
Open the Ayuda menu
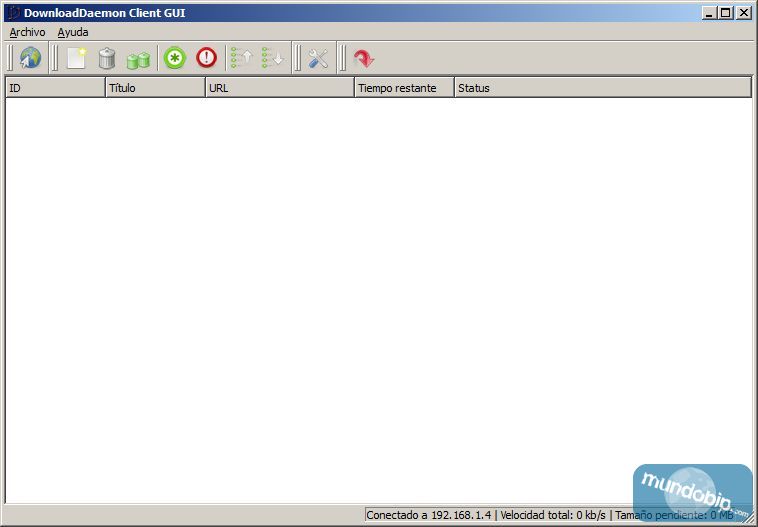pos(73,32)
